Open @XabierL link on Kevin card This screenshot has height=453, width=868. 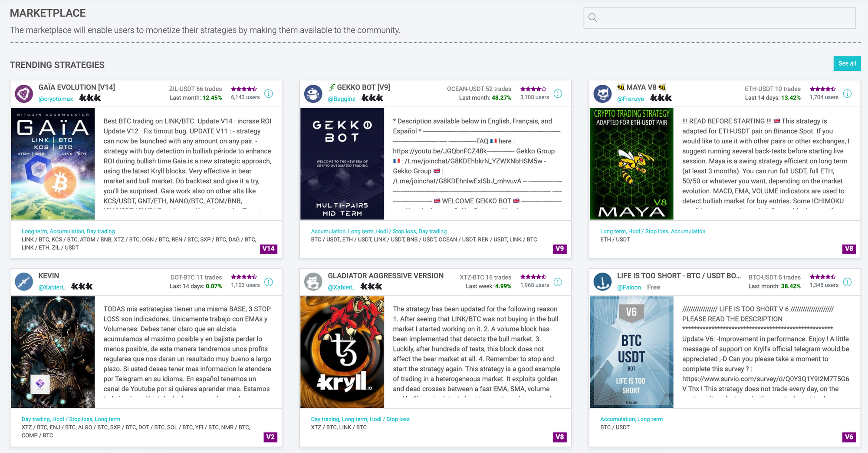point(52,287)
